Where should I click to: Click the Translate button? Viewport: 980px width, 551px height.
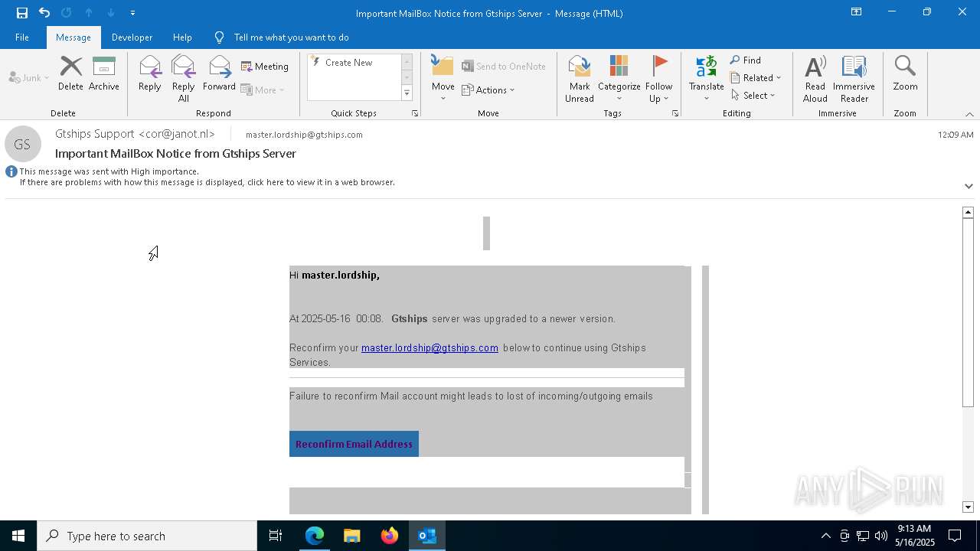point(706,78)
